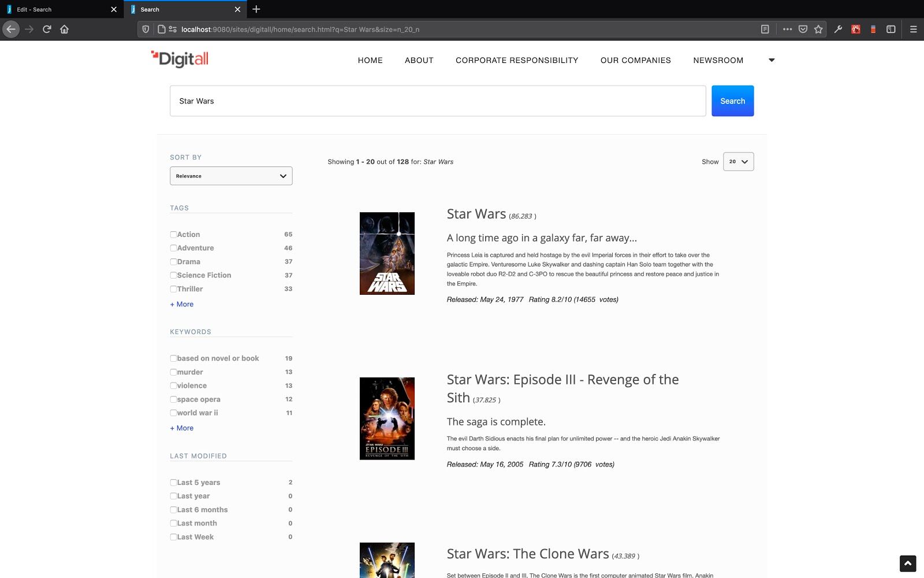Bookmark this page with star icon
924x578 pixels.
point(818,29)
